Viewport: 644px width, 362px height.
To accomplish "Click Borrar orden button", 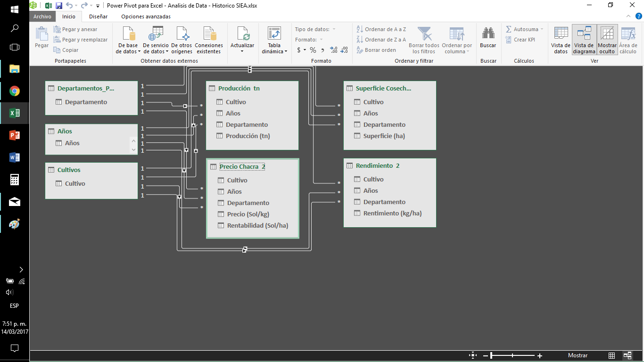I will click(x=376, y=50).
